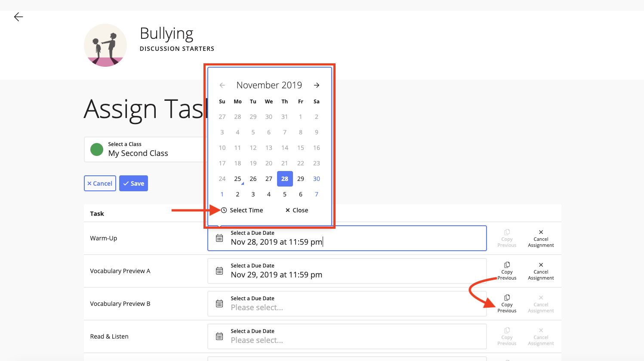Open the Select a Class dropdown
Screen dimensions: 644x361
coord(146,149)
